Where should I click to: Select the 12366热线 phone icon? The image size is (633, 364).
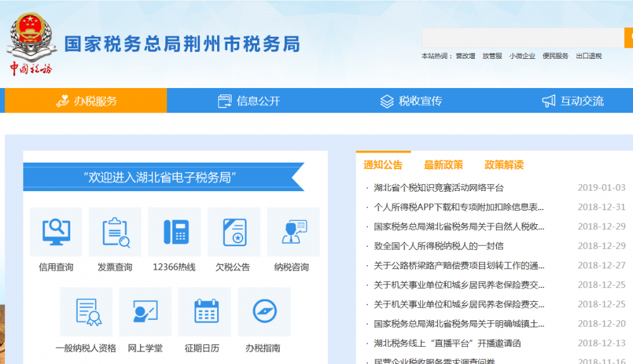click(174, 232)
